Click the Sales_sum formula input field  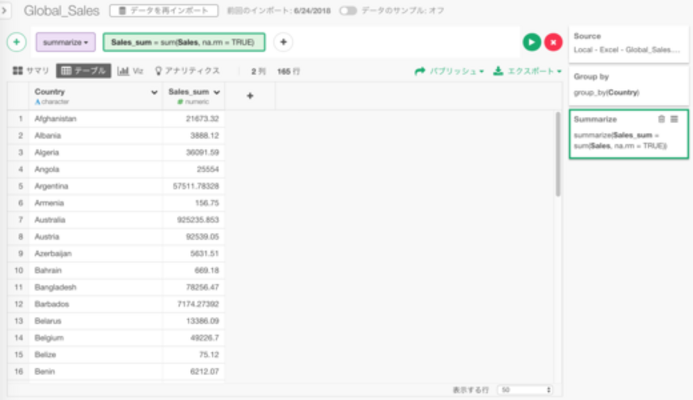pyautogui.click(x=184, y=42)
